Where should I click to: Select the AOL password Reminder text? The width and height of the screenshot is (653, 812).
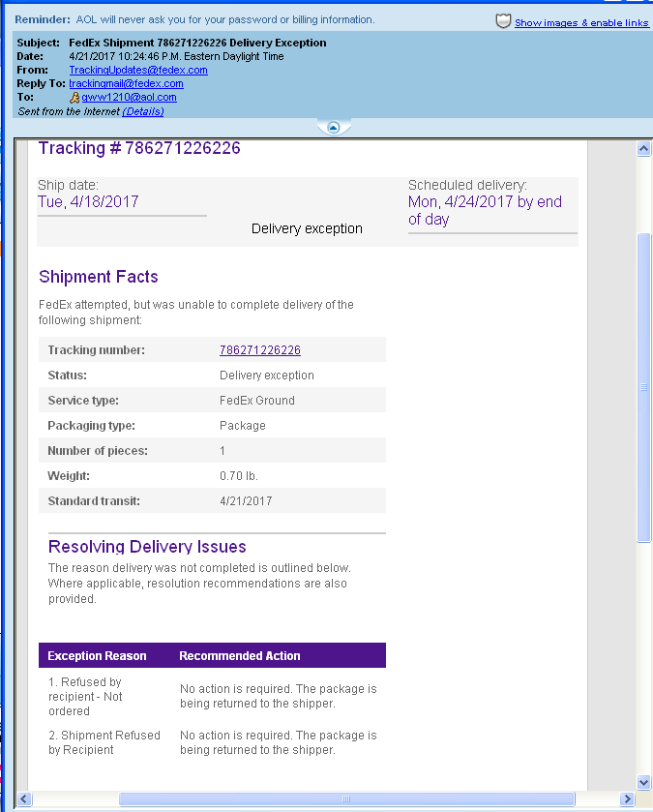pos(194,19)
